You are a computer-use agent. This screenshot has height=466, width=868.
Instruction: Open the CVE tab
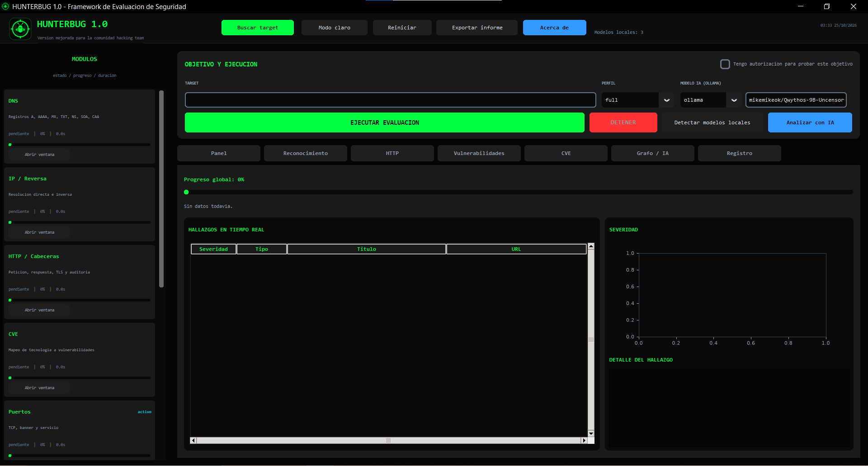pyautogui.click(x=566, y=153)
